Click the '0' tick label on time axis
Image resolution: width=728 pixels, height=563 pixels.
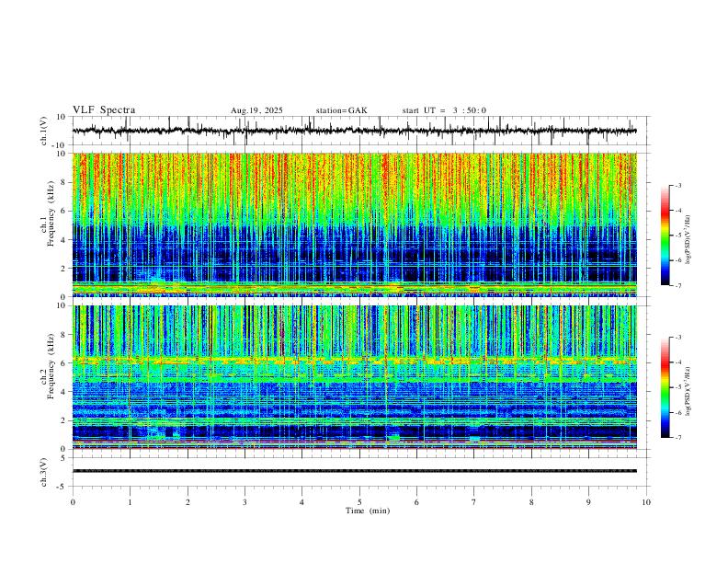pos(73,502)
